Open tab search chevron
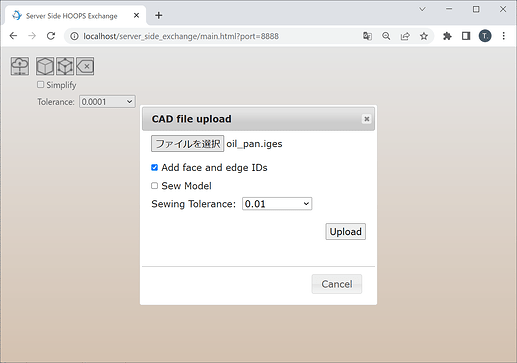The image size is (517, 363). coord(422,9)
